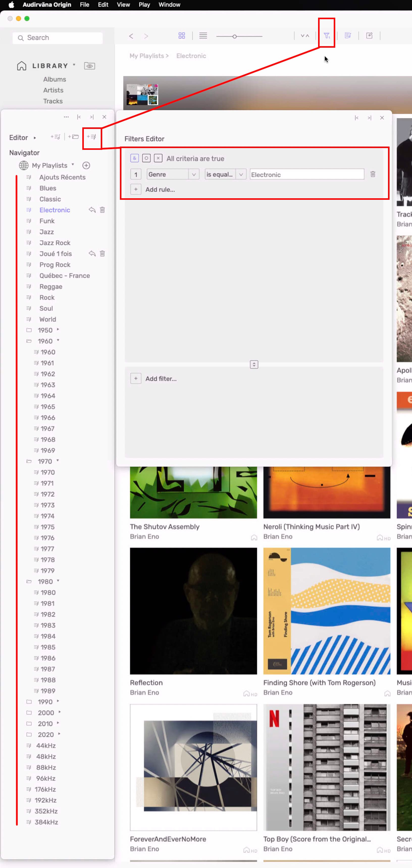The height and width of the screenshot is (868, 412).
Task: Open the Window menu
Action: pyautogui.click(x=169, y=5)
